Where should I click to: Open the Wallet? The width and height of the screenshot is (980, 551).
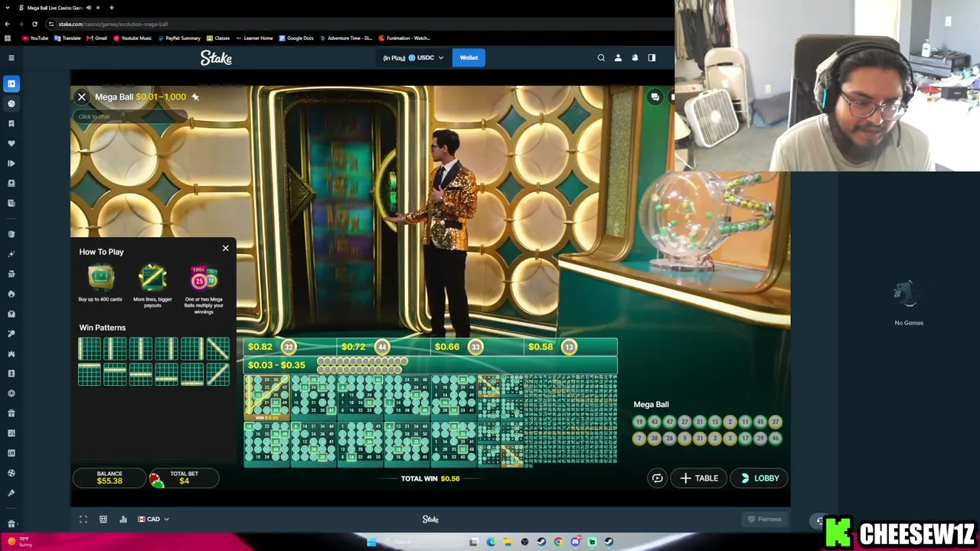point(469,57)
